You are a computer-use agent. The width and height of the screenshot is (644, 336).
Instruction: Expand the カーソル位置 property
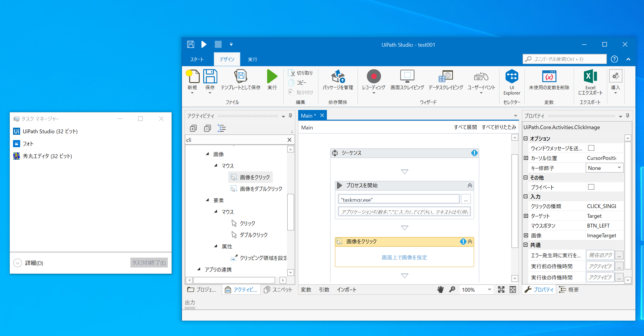coord(526,158)
